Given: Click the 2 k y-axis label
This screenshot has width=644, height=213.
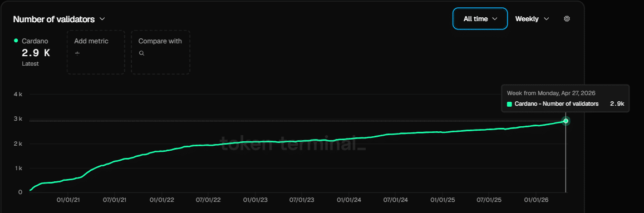Looking at the screenshot, I should pos(18,143).
